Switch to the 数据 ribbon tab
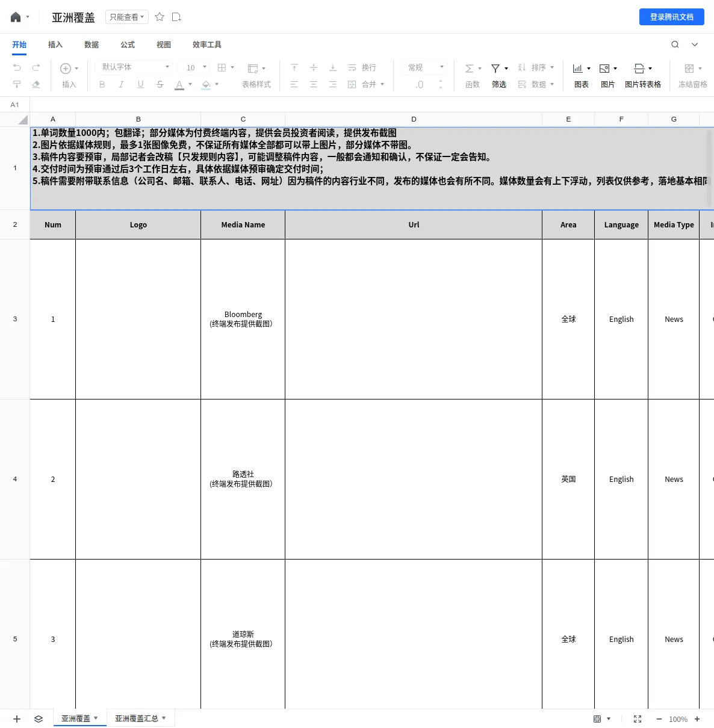This screenshot has width=714, height=728. [92, 45]
